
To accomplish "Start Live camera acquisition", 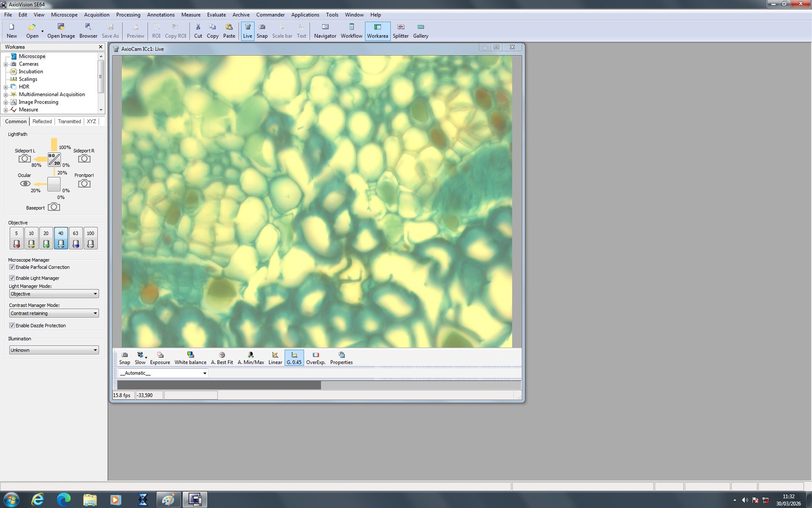I will click(x=247, y=30).
